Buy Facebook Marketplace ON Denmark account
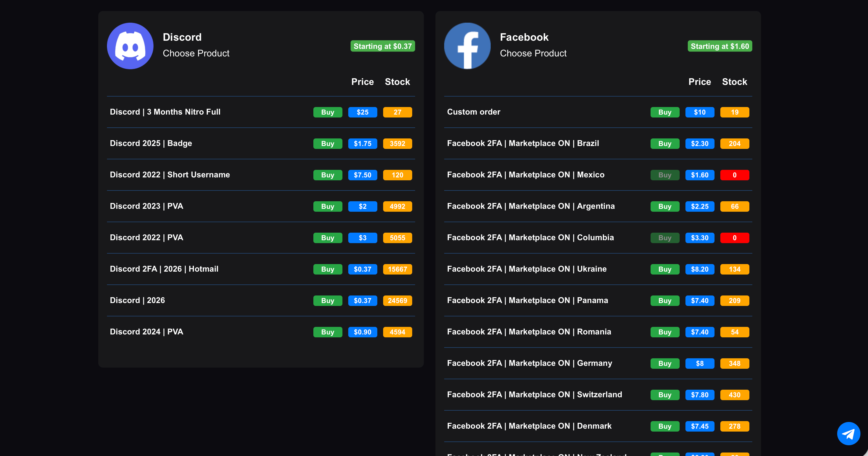This screenshot has width=868, height=456. [x=665, y=426]
